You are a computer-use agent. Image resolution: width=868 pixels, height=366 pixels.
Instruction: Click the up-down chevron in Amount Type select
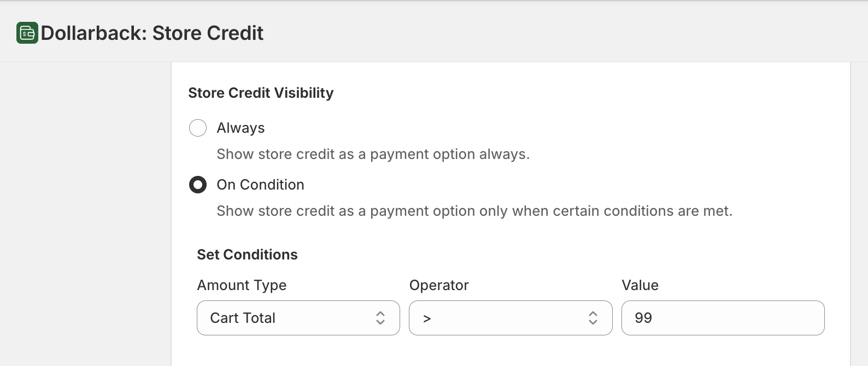(x=380, y=318)
